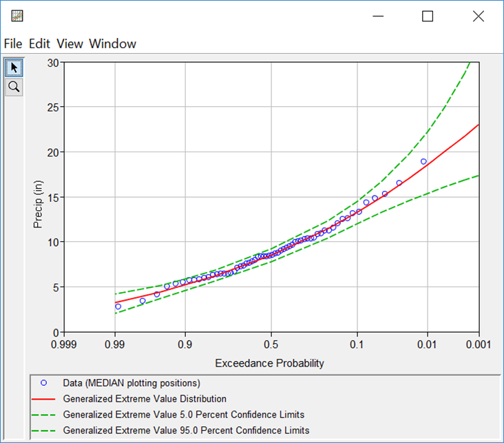Open the File menu
The width and height of the screenshot is (504, 443).
(13, 43)
